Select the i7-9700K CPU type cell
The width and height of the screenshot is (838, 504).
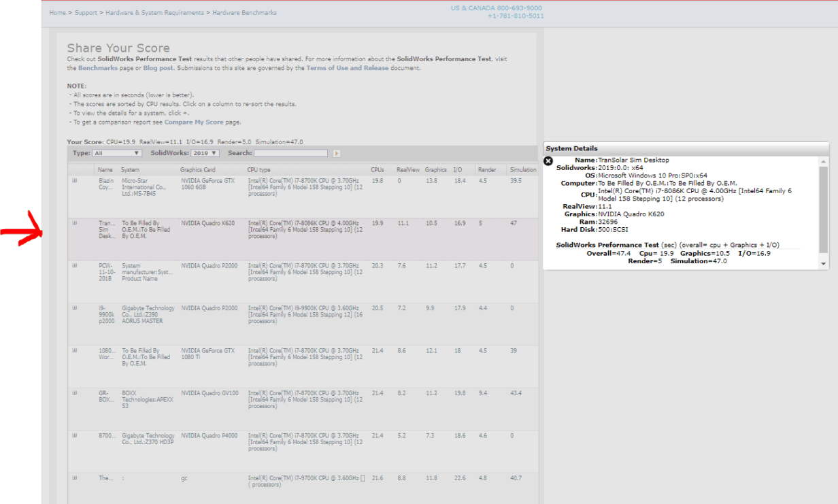pyautogui.click(x=307, y=482)
